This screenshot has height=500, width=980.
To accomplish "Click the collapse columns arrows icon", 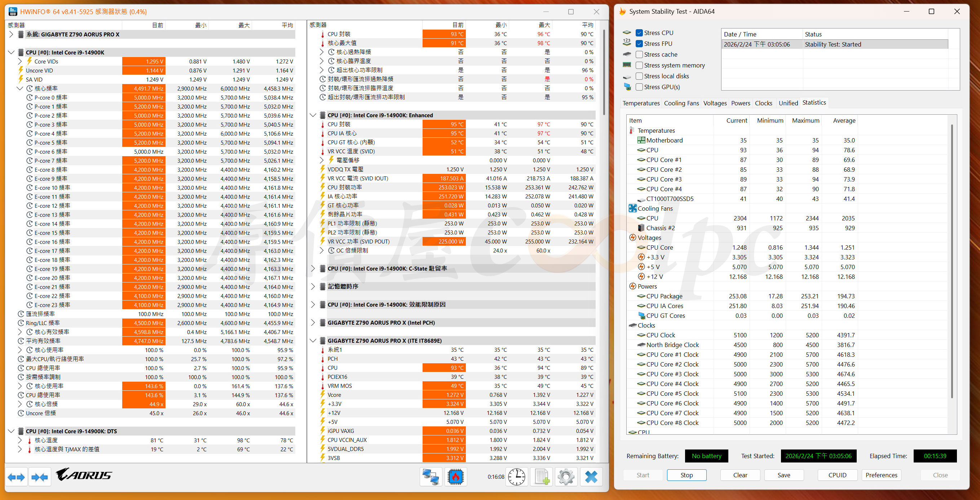I will [x=40, y=477].
